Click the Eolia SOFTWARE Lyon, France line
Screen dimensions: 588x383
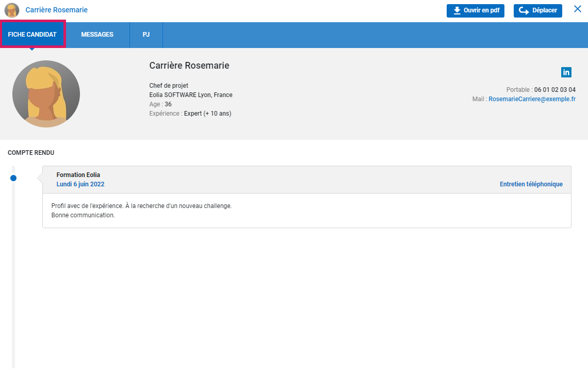[190, 95]
